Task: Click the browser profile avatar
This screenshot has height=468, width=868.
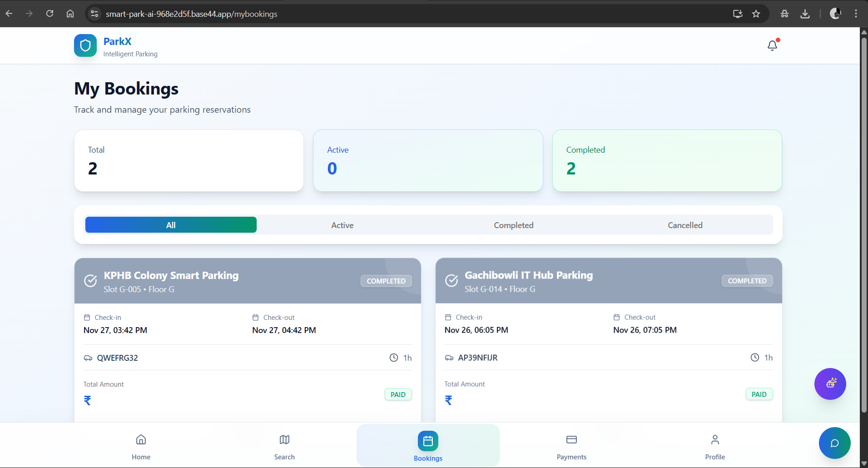Action: tap(835, 14)
